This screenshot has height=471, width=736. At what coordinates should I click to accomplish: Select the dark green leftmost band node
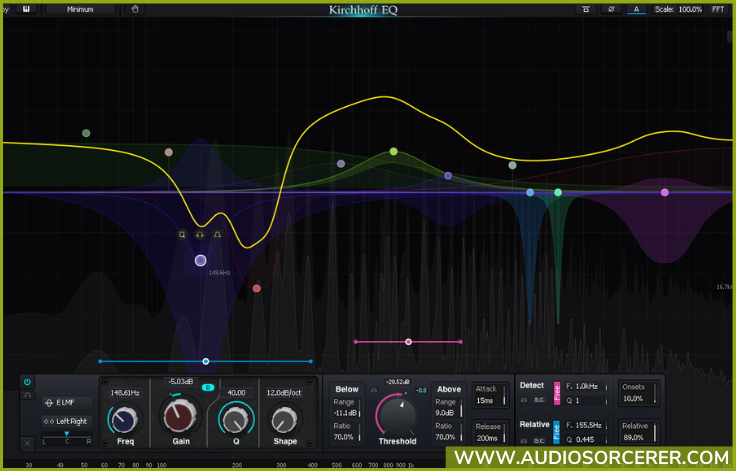[86, 133]
